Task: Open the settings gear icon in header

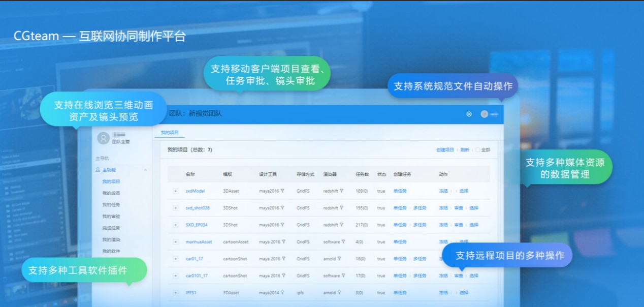Action: [469, 114]
